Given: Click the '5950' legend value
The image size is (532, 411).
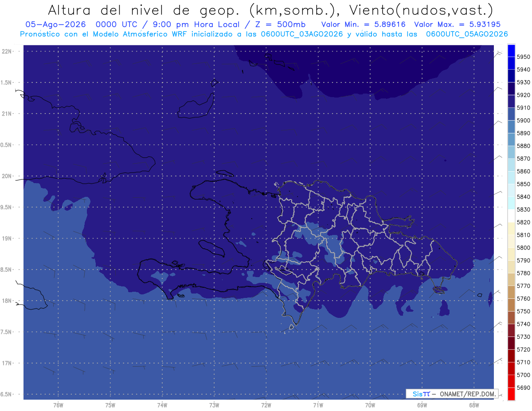Looking at the screenshot, I should (x=524, y=57).
